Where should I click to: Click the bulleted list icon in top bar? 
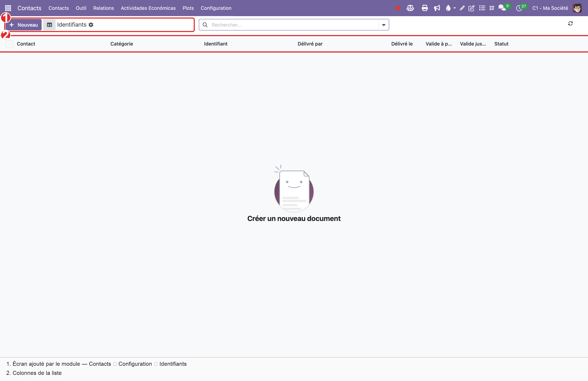(x=482, y=8)
